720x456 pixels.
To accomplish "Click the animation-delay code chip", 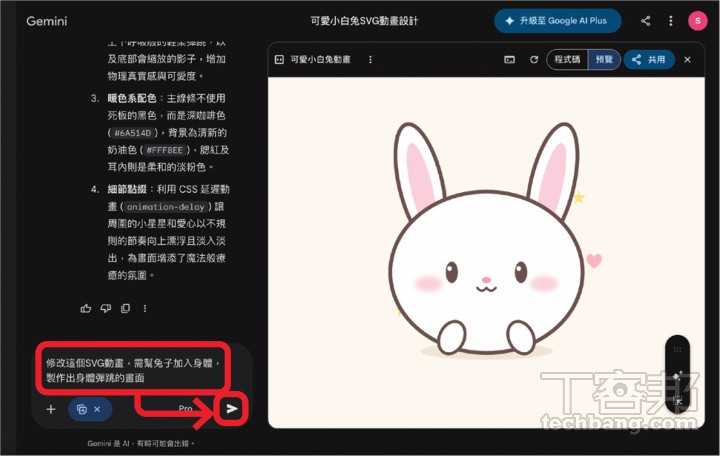I will click(165, 207).
